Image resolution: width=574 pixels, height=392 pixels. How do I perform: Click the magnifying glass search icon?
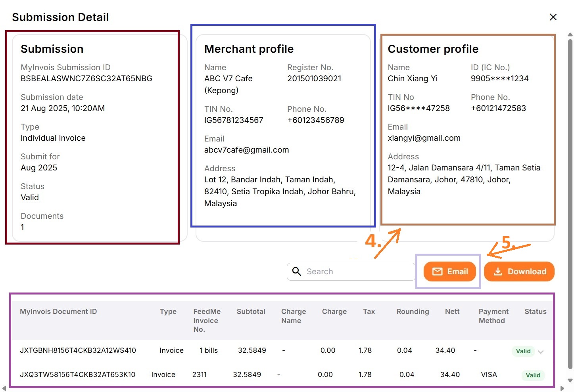pyautogui.click(x=297, y=272)
